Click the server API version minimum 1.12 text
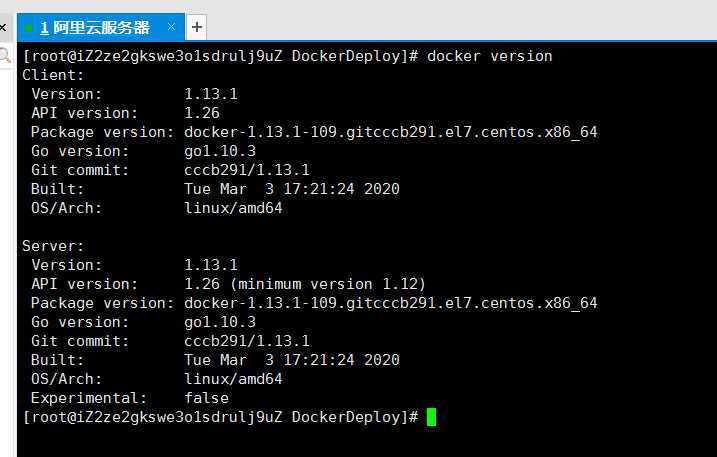 point(328,284)
